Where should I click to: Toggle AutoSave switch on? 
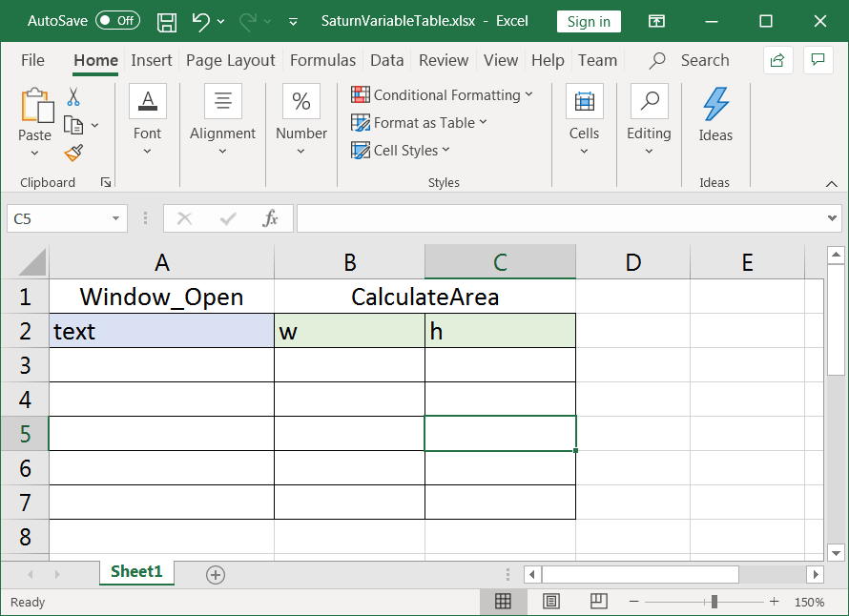[x=117, y=21]
